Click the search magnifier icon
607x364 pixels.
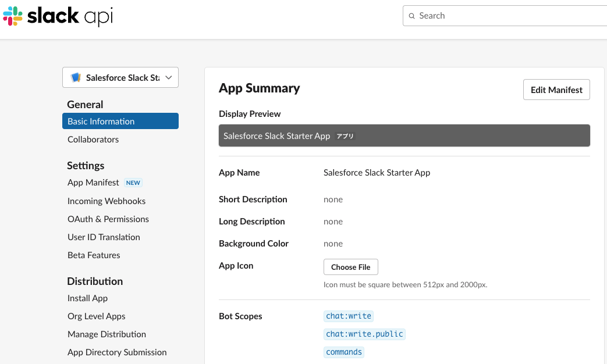[x=412, y=16]
